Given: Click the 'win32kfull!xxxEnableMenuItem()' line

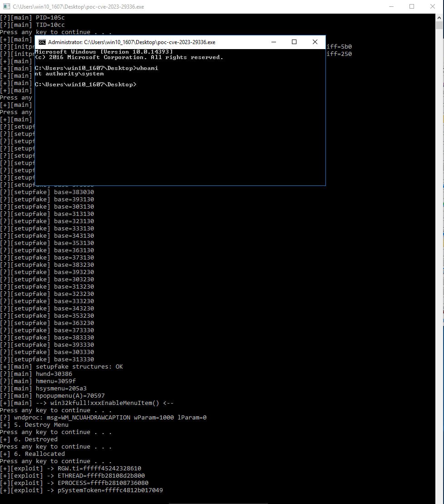Looking at the screenshot, I should point(87,403).
